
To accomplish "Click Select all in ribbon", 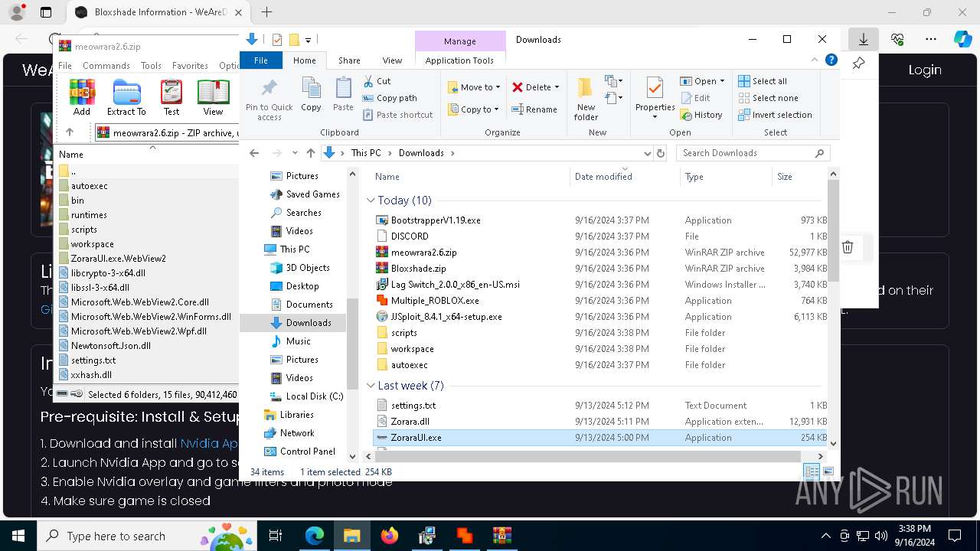I will [763, 81].
